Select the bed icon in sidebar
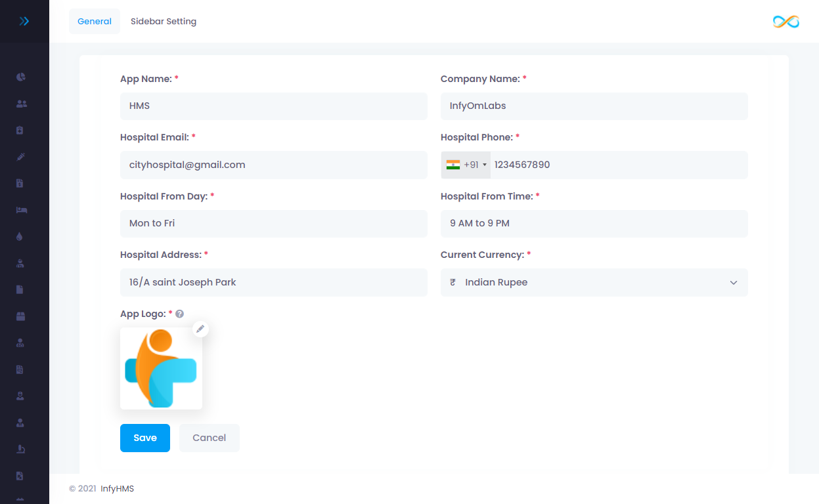Image resolution: width=819 pixels, height=504 pixels. coord(21,210)
